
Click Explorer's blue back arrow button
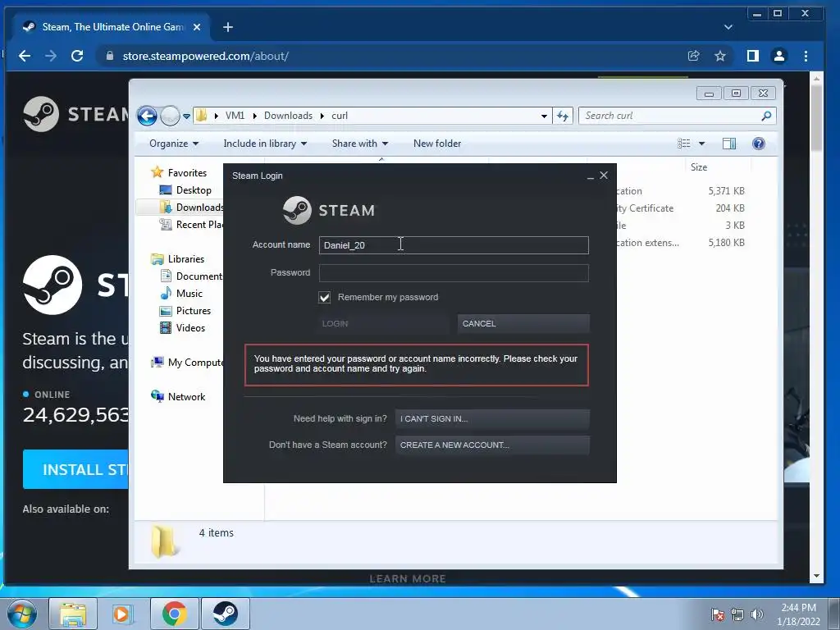tap(148, 116)
